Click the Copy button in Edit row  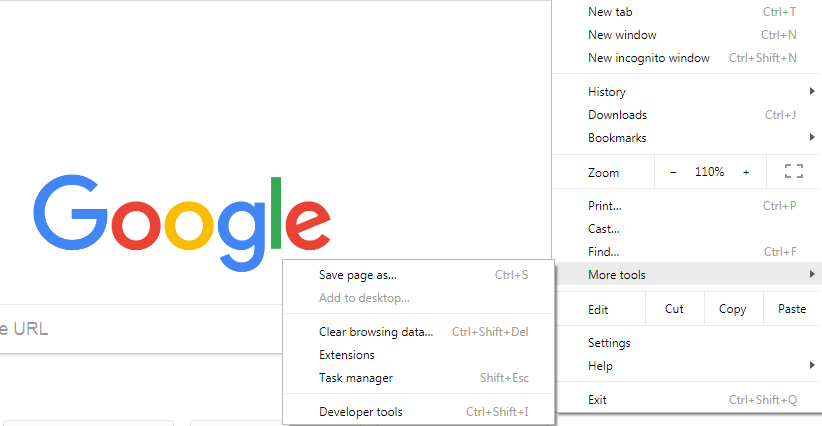pyautogui.click(x=733, y=309)
